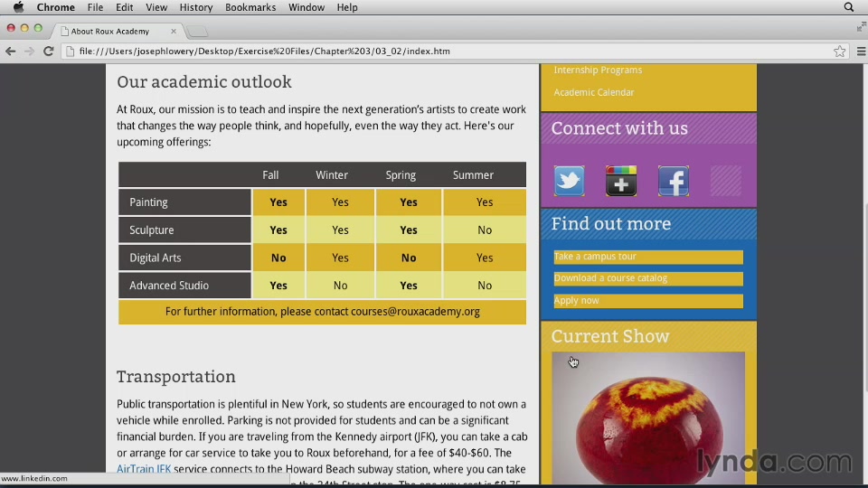Toggle fullscreen arrows icon at window corner
This screenshot has height=488, width=868.
861,26
